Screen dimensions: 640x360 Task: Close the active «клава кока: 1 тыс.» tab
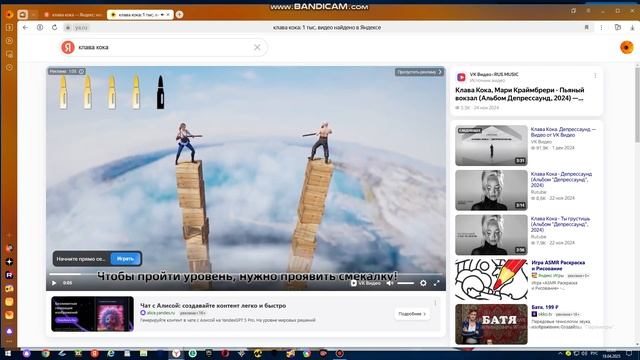point(168,15)
